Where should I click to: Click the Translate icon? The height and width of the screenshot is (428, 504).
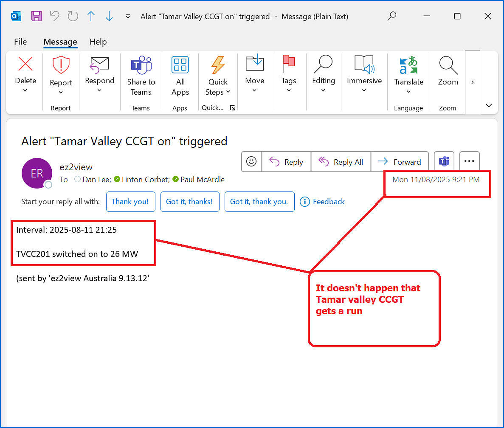click(408, 65)
